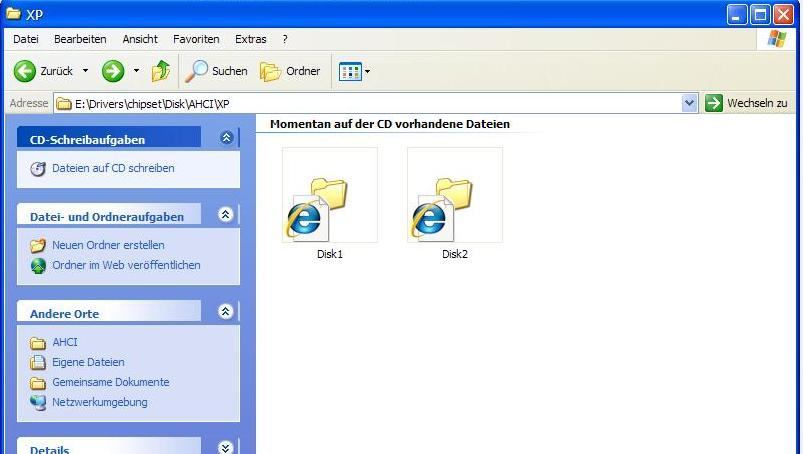Screen dimensions: 803x454
Task: Open the Extras menu
Action: tap(250, 39)
